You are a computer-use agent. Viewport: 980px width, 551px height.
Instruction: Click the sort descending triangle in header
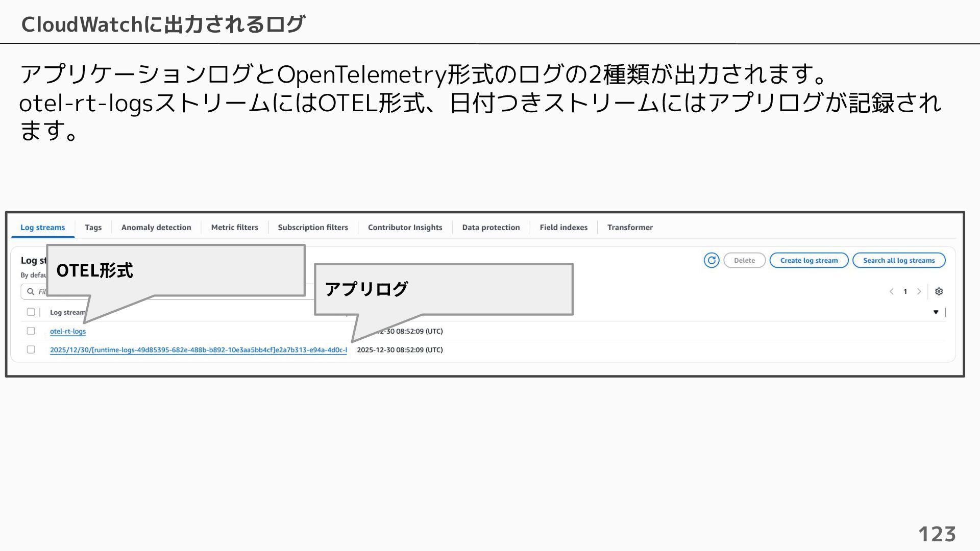click(x=936, y=312)
